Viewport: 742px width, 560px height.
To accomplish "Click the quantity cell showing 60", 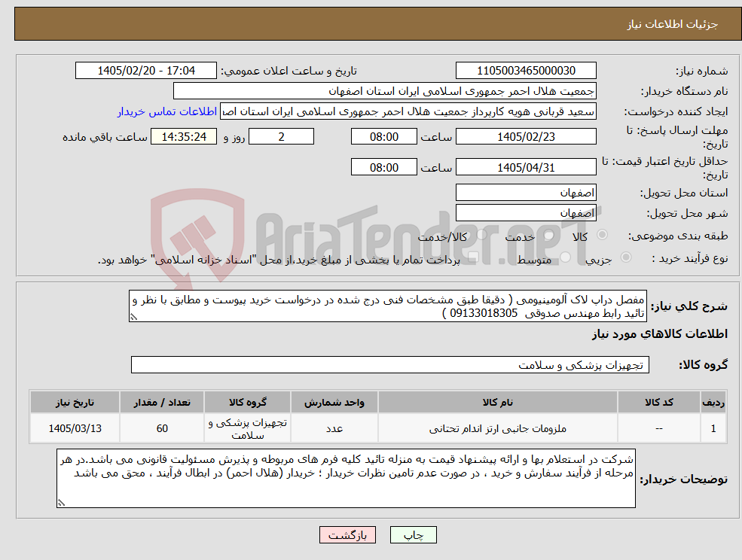I will [x=162, y=428].
